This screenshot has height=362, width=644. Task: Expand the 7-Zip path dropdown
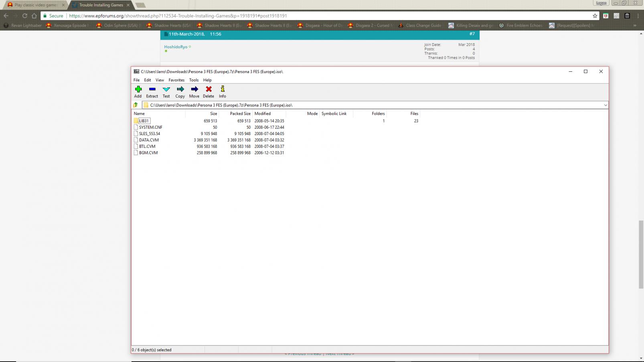606,105
